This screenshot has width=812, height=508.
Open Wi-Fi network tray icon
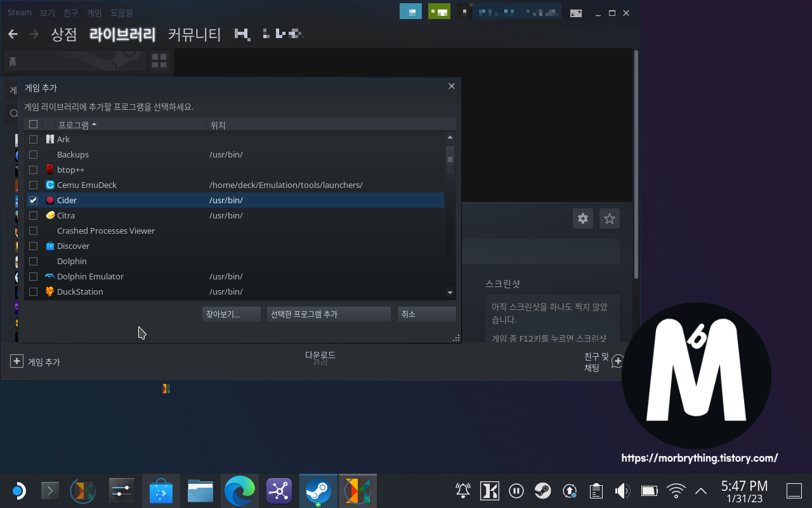[x=676, y=491]
